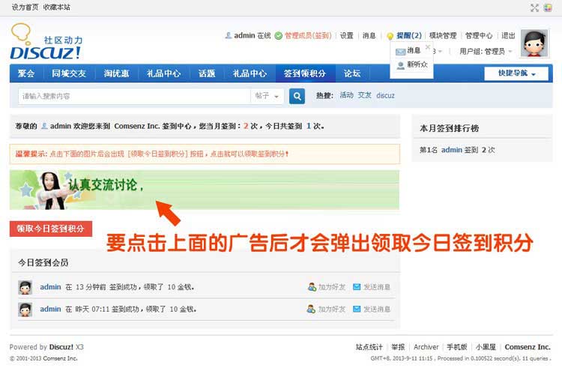Click Comsenz Inc. in the footer
Viewport: 562px width, 392px height.
point(528,347)
